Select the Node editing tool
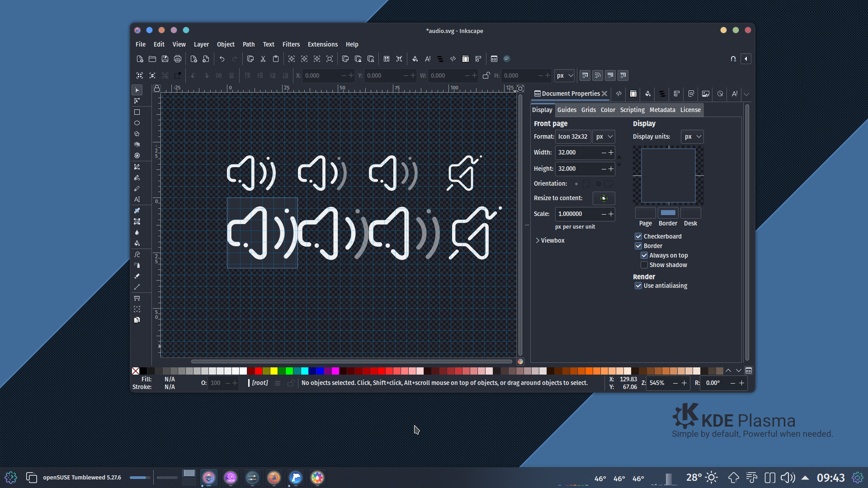 point(137,101)
